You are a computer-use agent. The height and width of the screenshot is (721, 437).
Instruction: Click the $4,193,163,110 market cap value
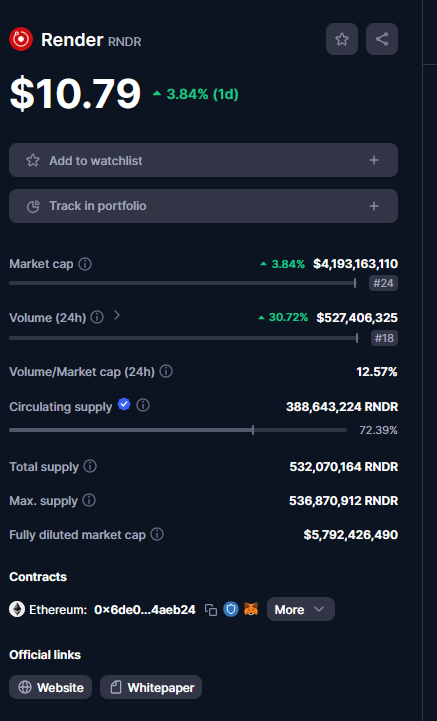click(x=356, y=264)
